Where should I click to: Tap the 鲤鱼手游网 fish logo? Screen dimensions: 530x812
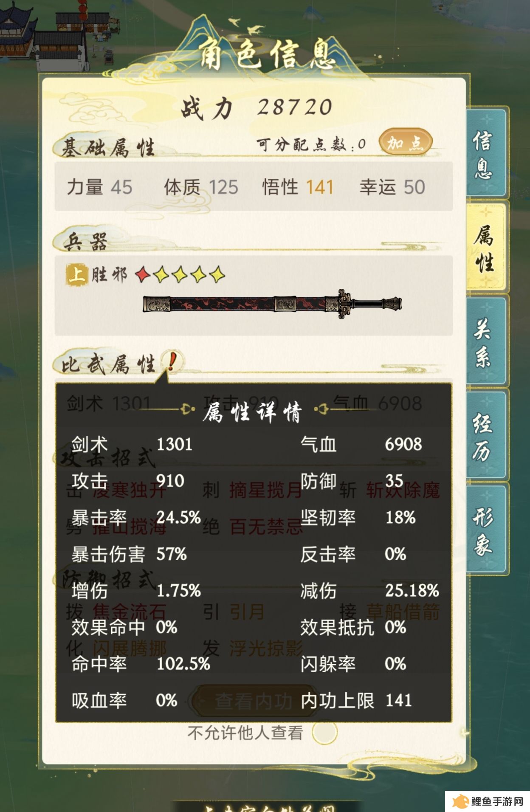point(460,801)
